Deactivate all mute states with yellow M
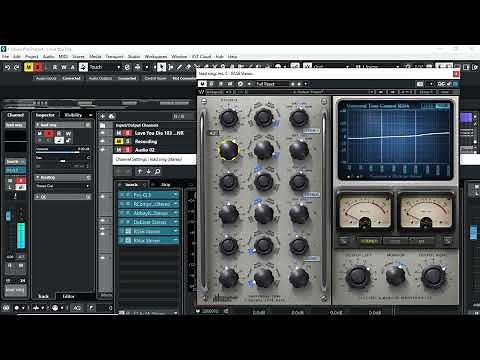The image size is (480, 360). [28, 67]
